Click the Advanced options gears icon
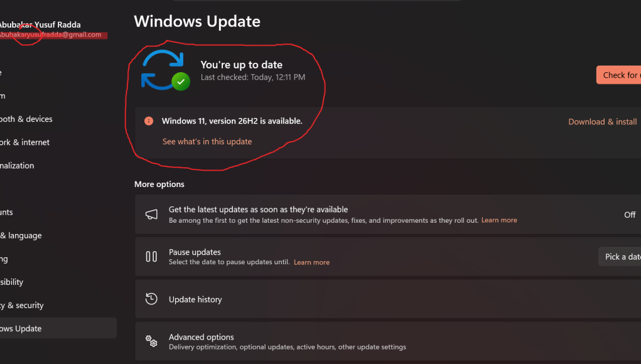Viewport: 641px width, 364px height. pyautogui.click(x=151, y=341)
